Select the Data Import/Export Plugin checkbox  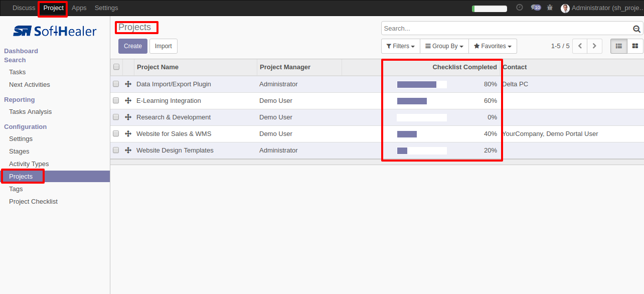click(x=116, y=84)
